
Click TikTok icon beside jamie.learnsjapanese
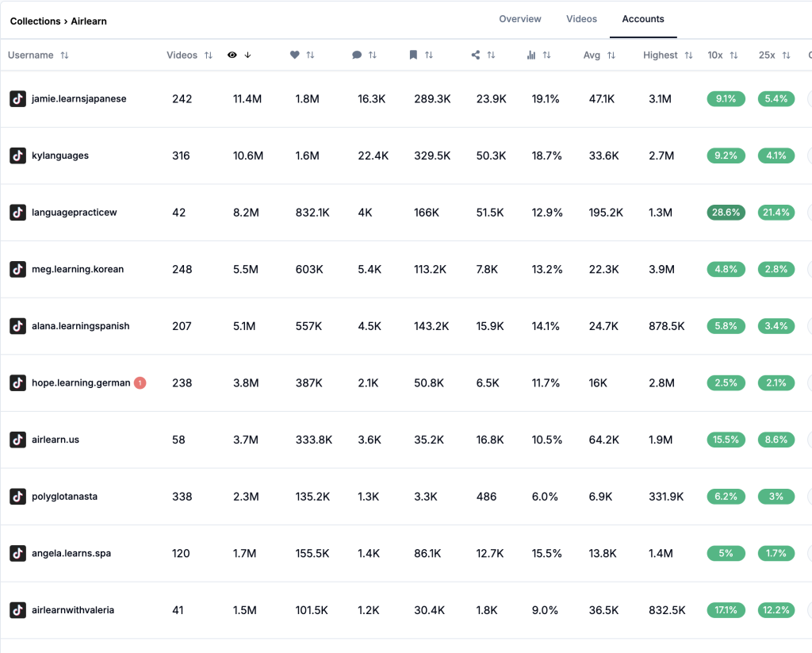coord(17,99)
